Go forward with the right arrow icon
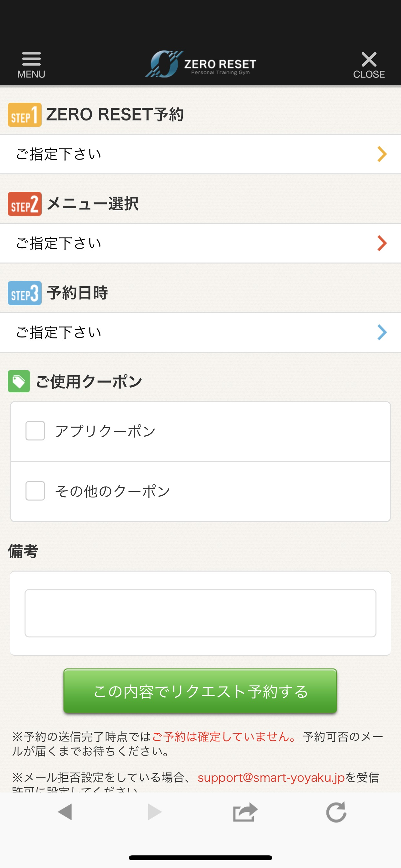This screenshot has width=401, height=868. 155,812
